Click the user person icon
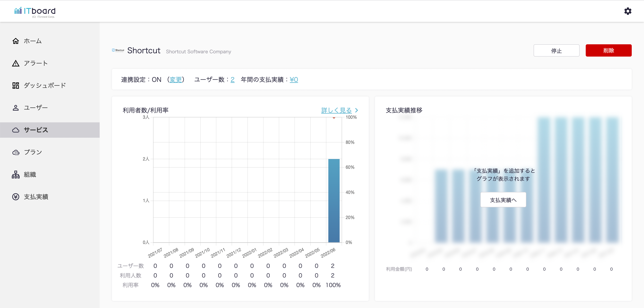644x308 pixels. pyautogui.click(x=16, y=108)
